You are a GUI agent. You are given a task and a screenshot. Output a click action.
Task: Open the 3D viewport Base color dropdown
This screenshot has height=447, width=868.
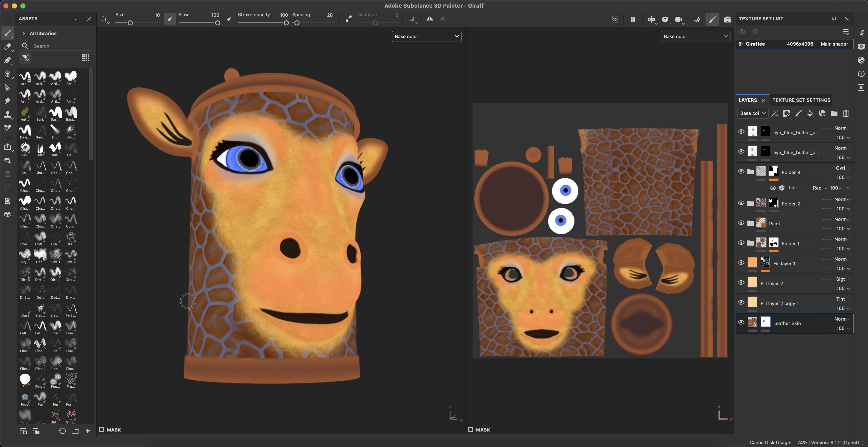426,36
